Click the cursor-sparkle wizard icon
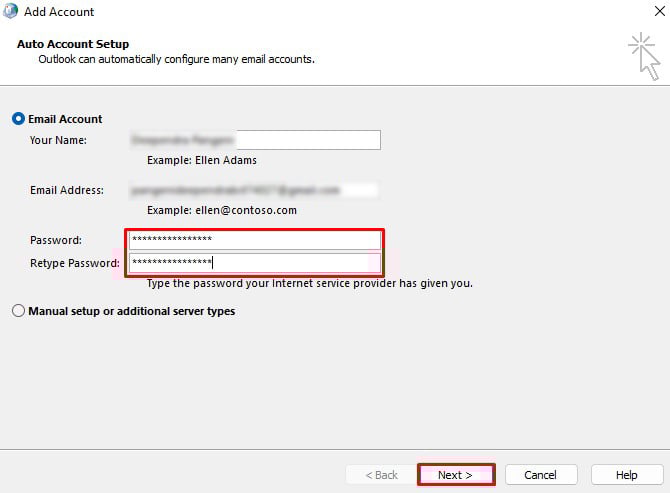This screenshot has height=493, width=670. click(644, 56)
